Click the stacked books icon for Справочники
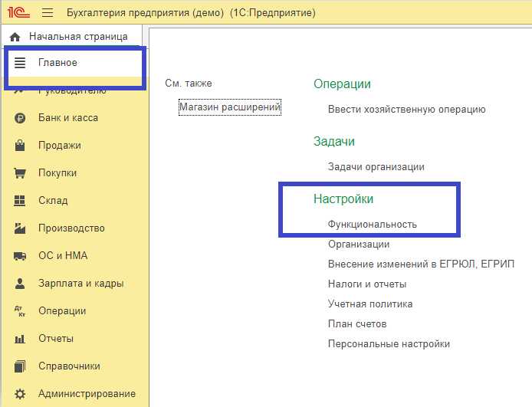This screenshot has height=407, width=532. (20, 366)
